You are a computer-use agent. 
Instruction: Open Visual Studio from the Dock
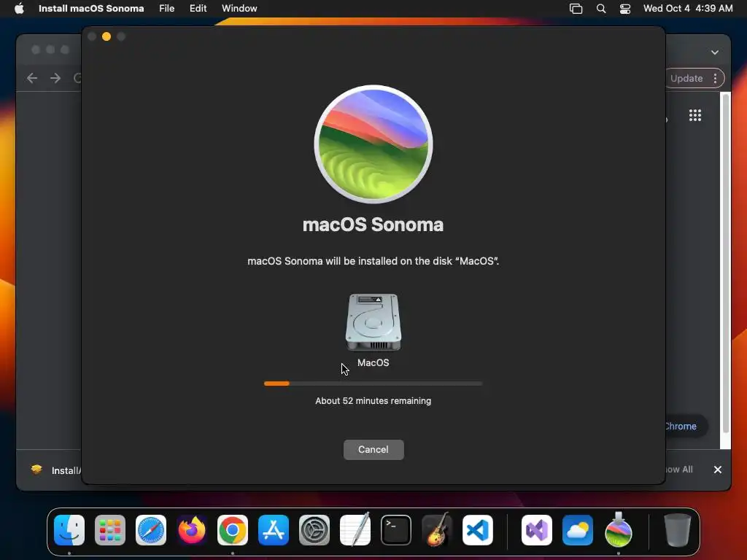tap(537, 530)
